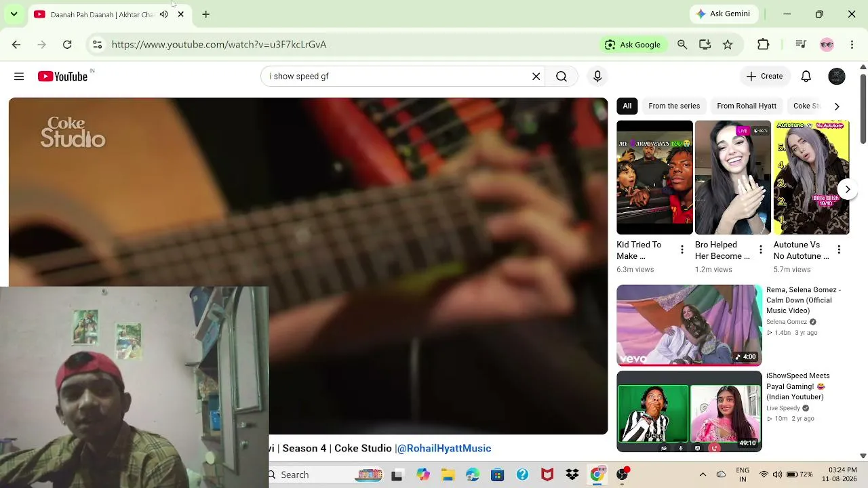Play the Bro Helped Her Become Short
The height and width of the screenshot is (488, 868).
pyautogui.click(x=733, y=178)
